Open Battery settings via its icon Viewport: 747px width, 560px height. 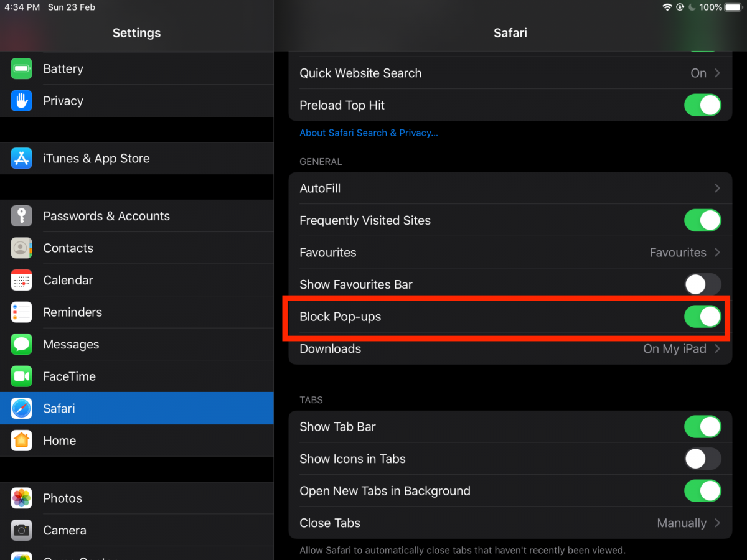click(21, 68)
